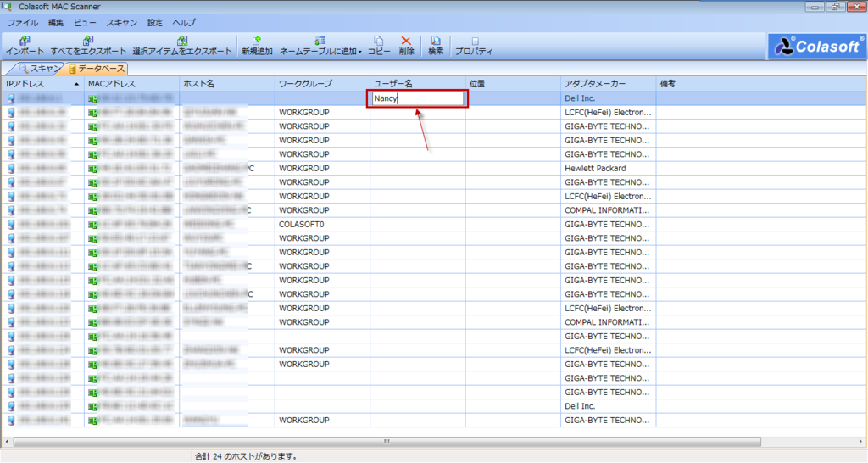This screenshot has height=463, width=868.
Task: Open the 編集 menu
Action: coord(56,23)
